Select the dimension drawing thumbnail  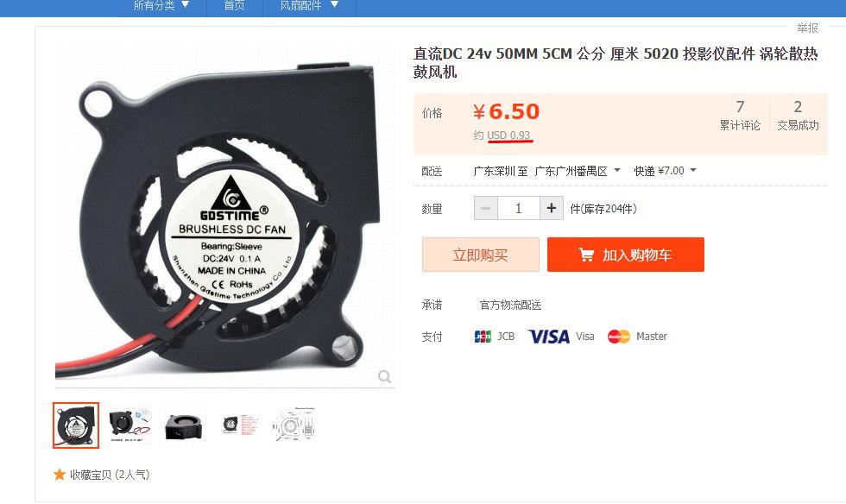click(x=293, y=425)
